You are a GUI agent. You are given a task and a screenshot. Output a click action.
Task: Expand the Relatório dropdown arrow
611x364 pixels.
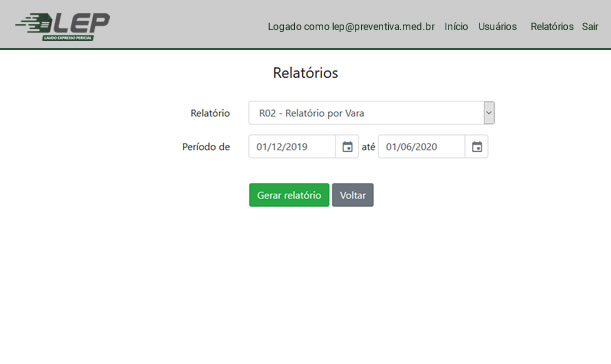[489, 113]
